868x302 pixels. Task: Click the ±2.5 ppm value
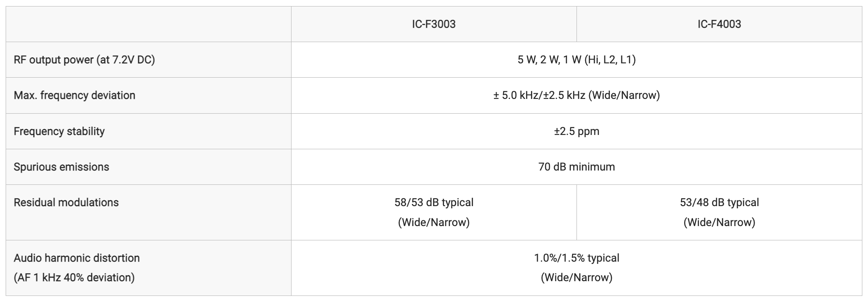point(576,131)
